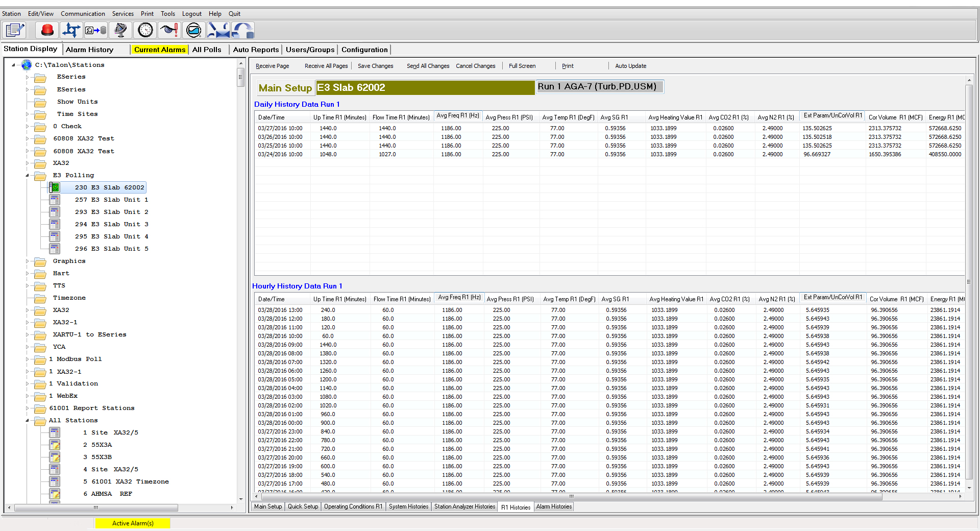Select the 294 E3 Slab Unit 3 station
This screenshot has height=531, width=980.
pyautogui.click(x=112, y=224)
